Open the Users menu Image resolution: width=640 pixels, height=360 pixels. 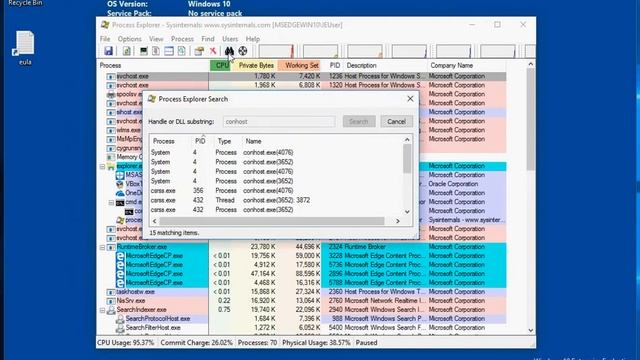(x=230, y=39)
